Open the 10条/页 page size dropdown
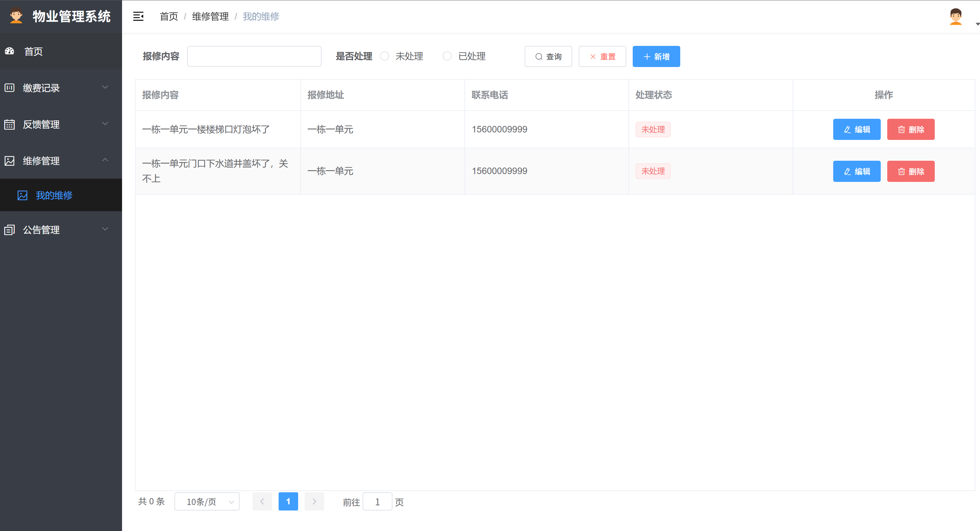Image resolution: width=980 pixels, height=531 pixels. coord(207,502)
